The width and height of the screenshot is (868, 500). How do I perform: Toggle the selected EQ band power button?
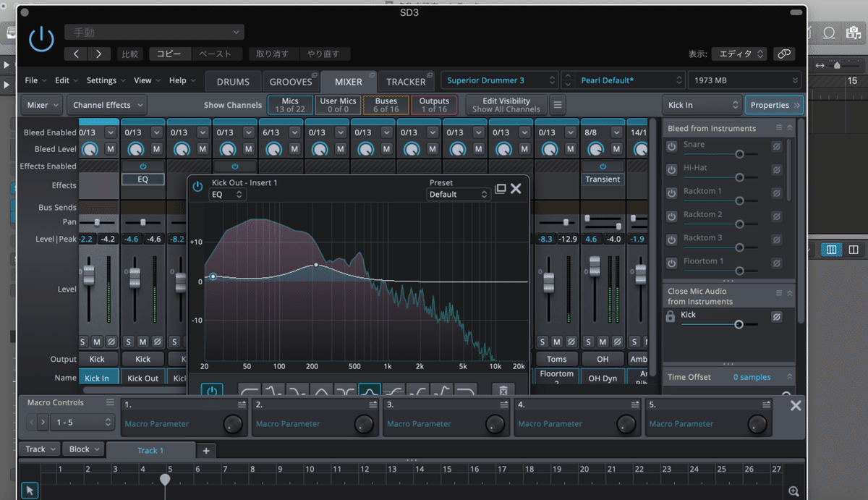[212, 391]
